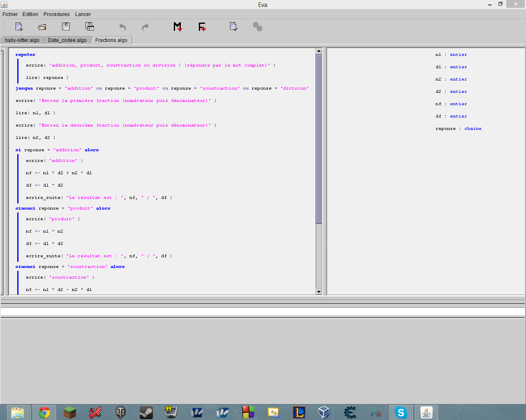Open Google Chrome from the taskbar
This screenshot has width=526, height=420.
pyautogui.click(x=44, y=412)
